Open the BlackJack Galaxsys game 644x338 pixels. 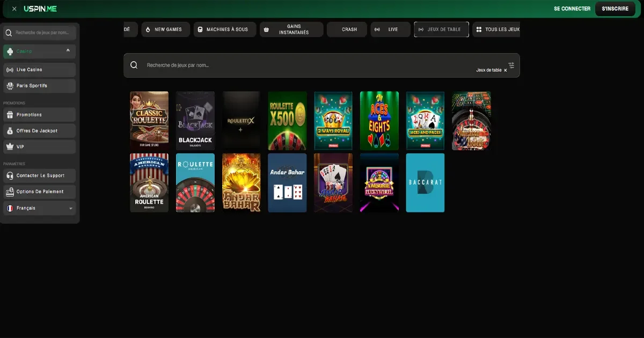click(x=195, y=121)
